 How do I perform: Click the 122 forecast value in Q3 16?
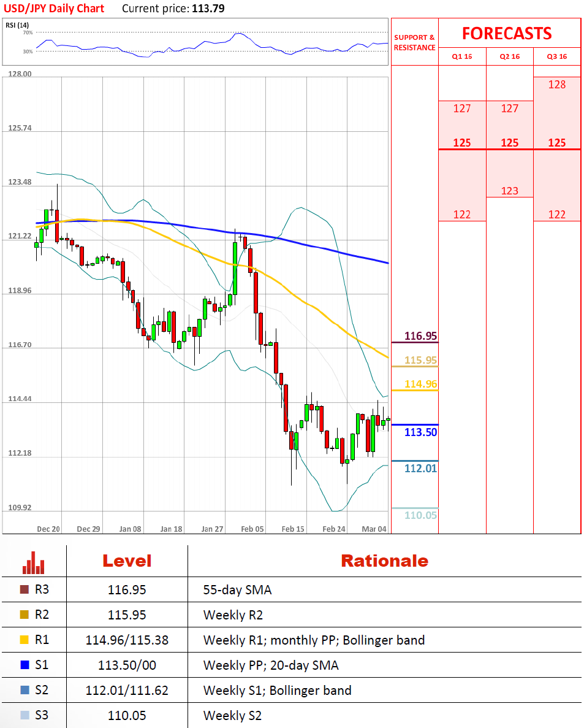557,215
